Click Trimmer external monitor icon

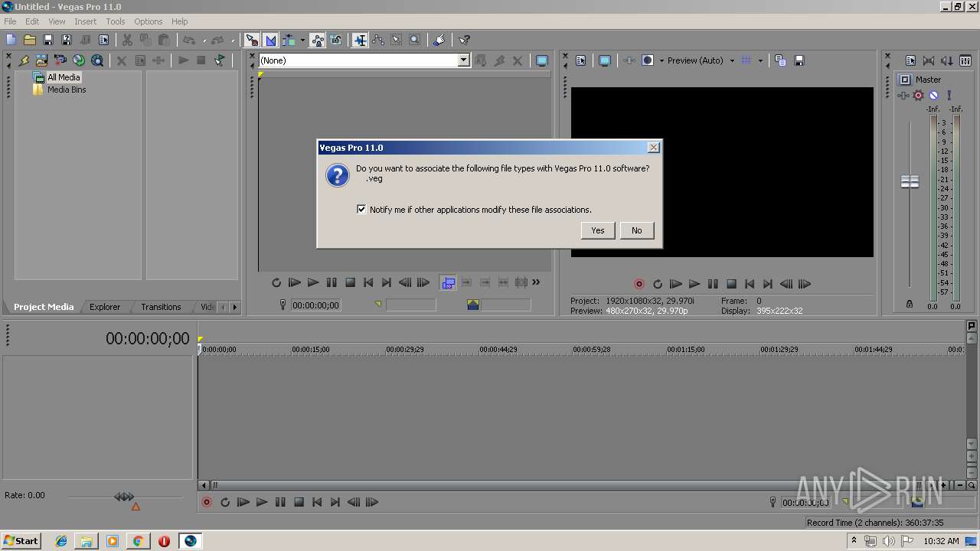tap(542, 60)
